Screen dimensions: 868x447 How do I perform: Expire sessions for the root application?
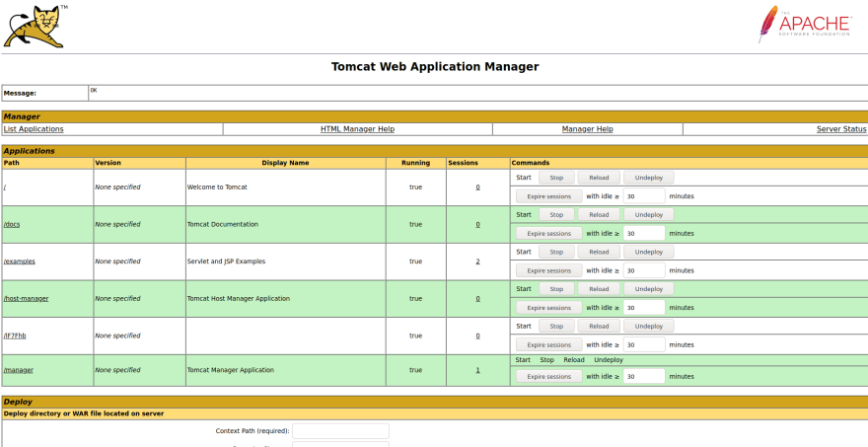click(548, 196)
